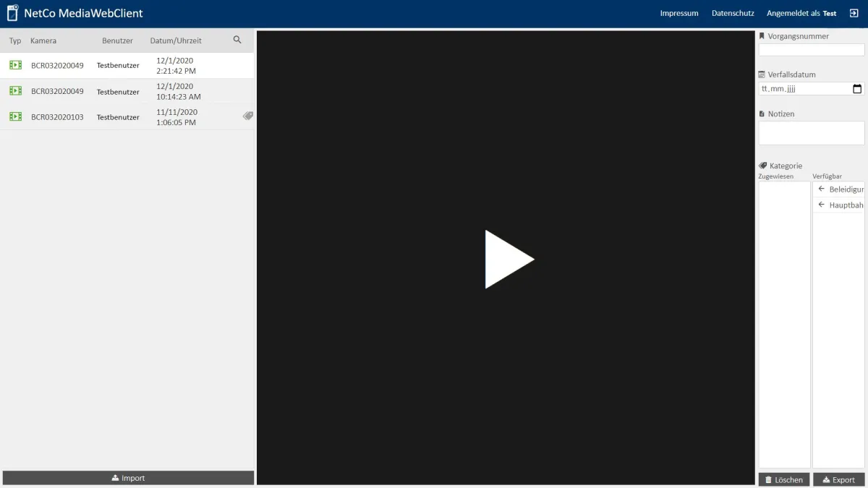Open the Impressum page
The height and width of the screenshot is (488, 868).
coord(678,13)
